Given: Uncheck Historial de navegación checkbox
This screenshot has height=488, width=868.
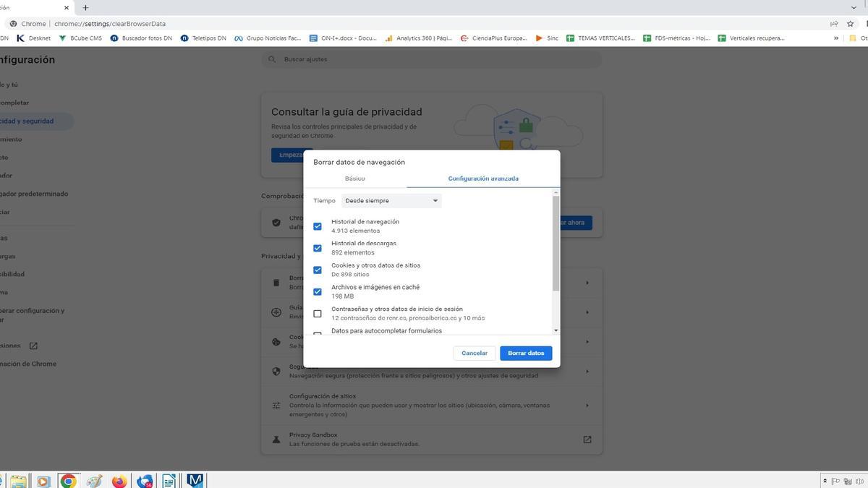Looking at the screenshot, I should pos(318,226).
